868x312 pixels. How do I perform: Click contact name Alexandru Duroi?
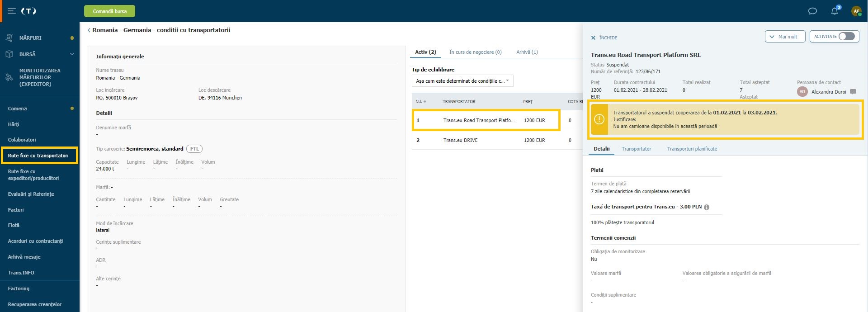829,92
